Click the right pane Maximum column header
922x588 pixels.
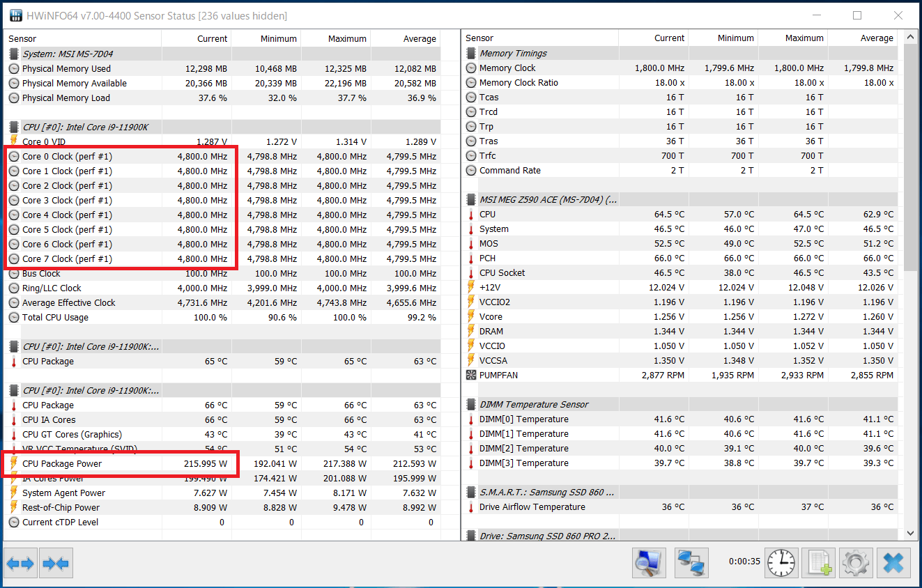[x=793, y=38]
